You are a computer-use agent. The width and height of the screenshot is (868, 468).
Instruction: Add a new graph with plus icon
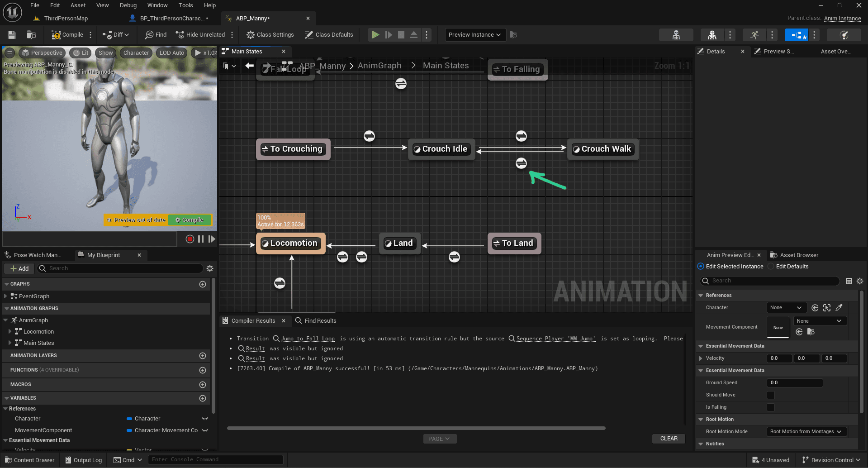203,284
